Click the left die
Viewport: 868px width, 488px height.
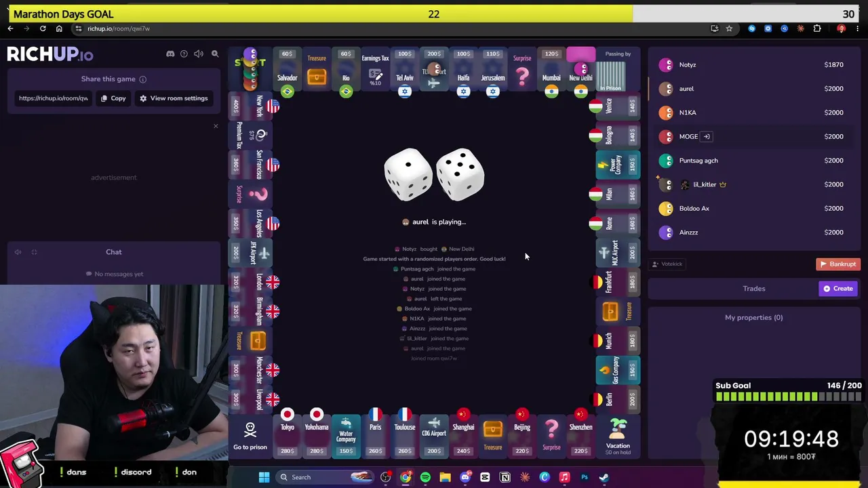[x=408, y=175]
